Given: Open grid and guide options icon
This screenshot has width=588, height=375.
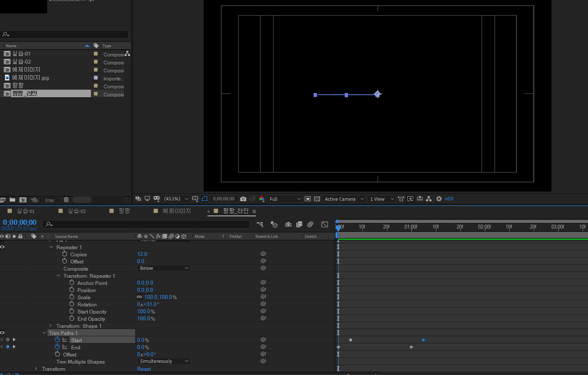Looking at the screenshot, I should [x=195, y=199].
